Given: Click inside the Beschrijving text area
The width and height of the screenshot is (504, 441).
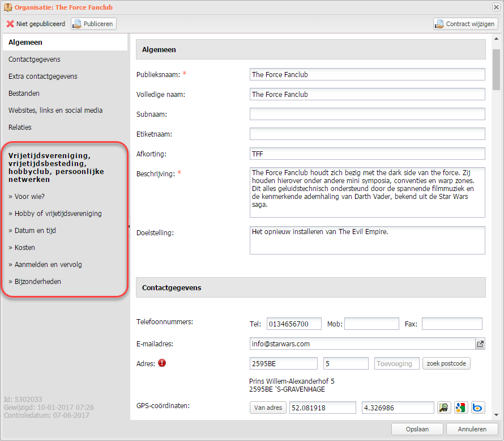Looking at the screenshot, I should [367, 192].
